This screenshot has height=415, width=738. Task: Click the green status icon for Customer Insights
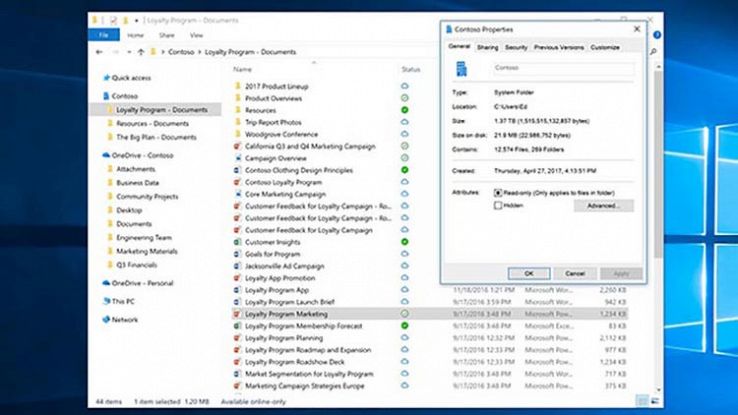[x=404, y=242]
